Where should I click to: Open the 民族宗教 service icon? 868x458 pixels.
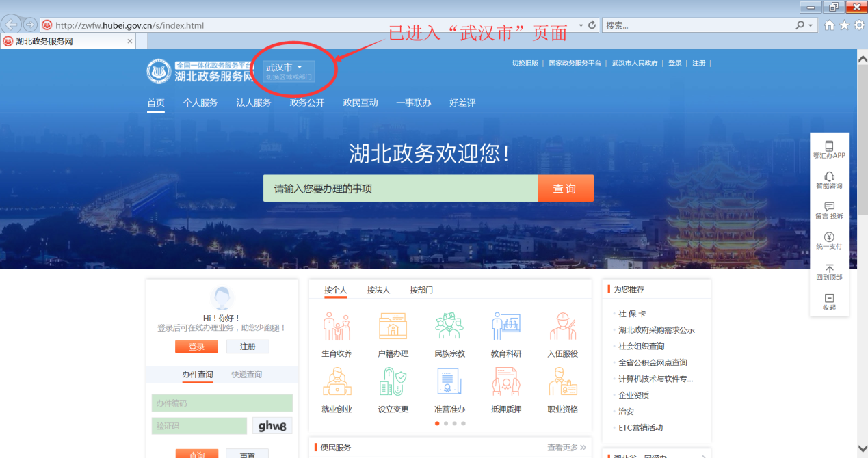449,327
